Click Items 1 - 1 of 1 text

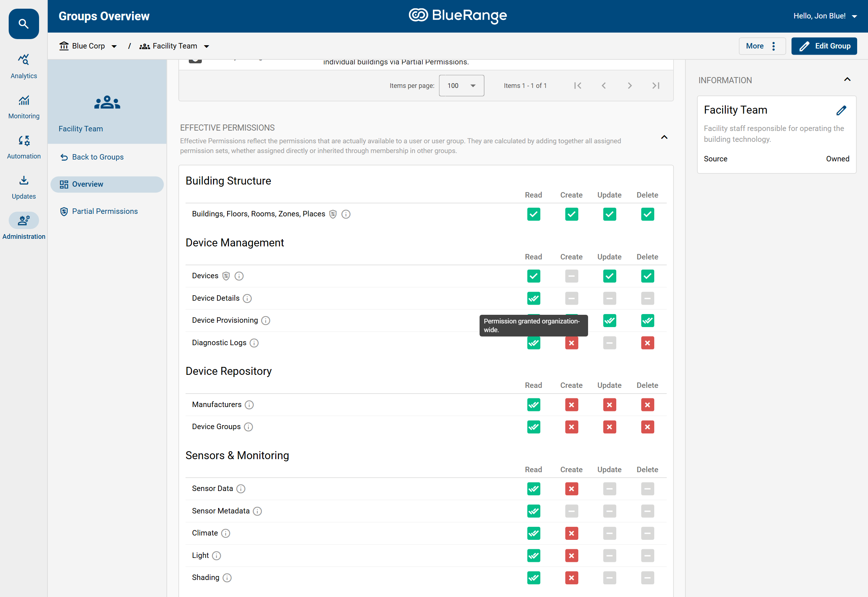pyautogui.click(x=525, y=86)
